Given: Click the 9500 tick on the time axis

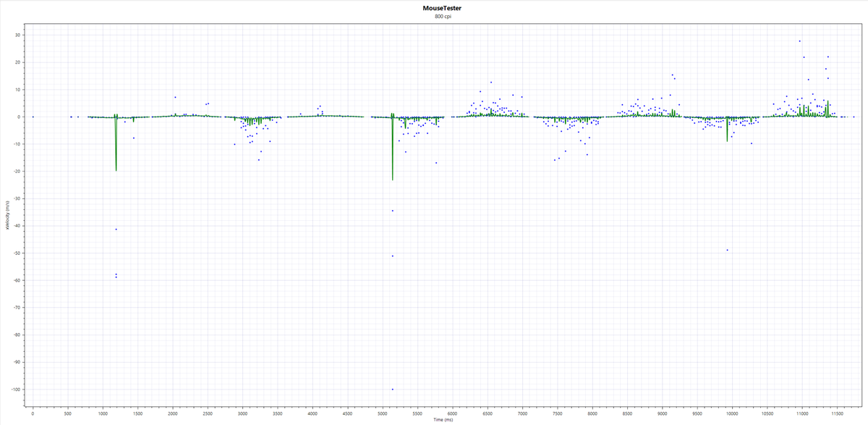Looking at the screenshot, I should pyautogui.click(x=697, y=413).
